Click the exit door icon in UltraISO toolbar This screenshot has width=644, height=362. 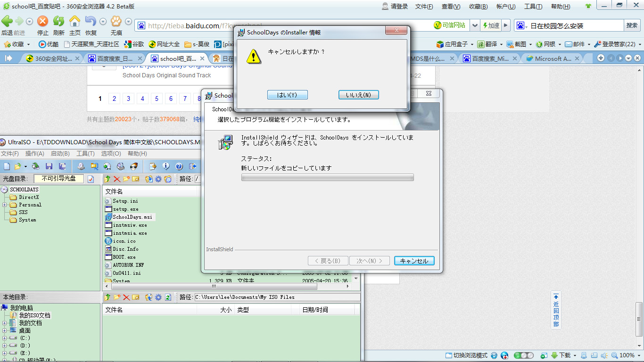pyautogui.click(x=192, y=166)
